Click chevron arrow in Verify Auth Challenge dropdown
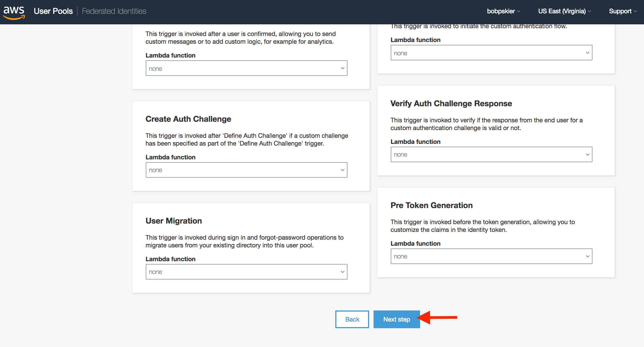The height and width of the screenshot is (347, 644). 587,154
